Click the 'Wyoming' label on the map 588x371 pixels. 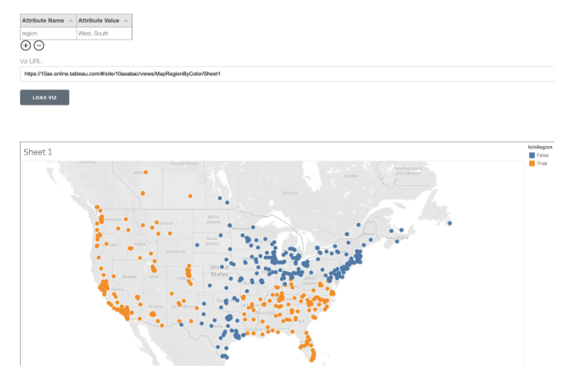(x=175, y=251)
